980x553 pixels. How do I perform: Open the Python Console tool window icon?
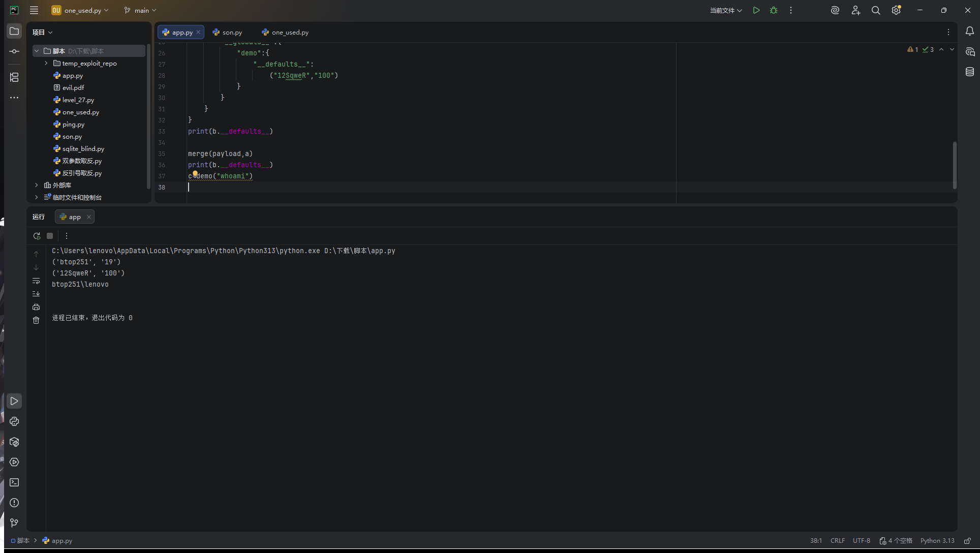(14, 421)
